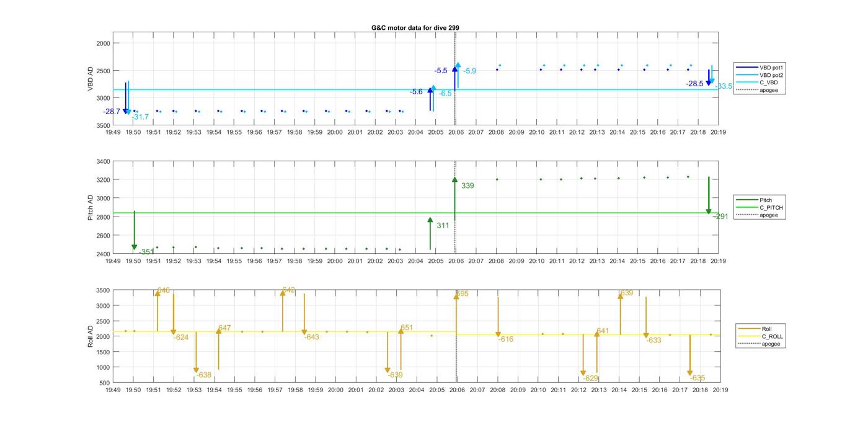Click the green downward pitch arrow labeled -351
This screenshot has width=868, height=430.
(134, 231)
